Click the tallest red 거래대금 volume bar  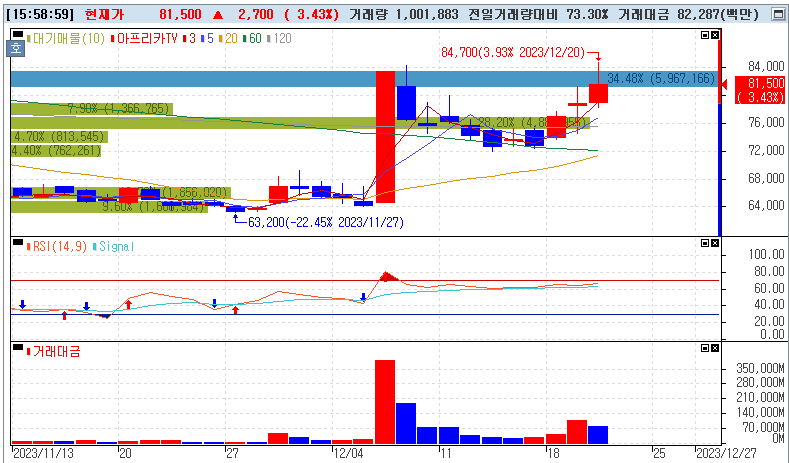click(x=385, y=402)
